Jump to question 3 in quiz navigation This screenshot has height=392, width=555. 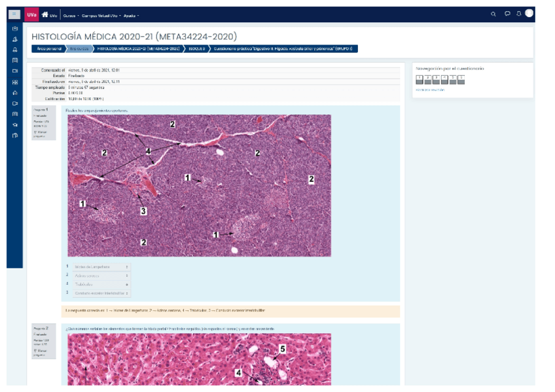(x=436, y=80)
